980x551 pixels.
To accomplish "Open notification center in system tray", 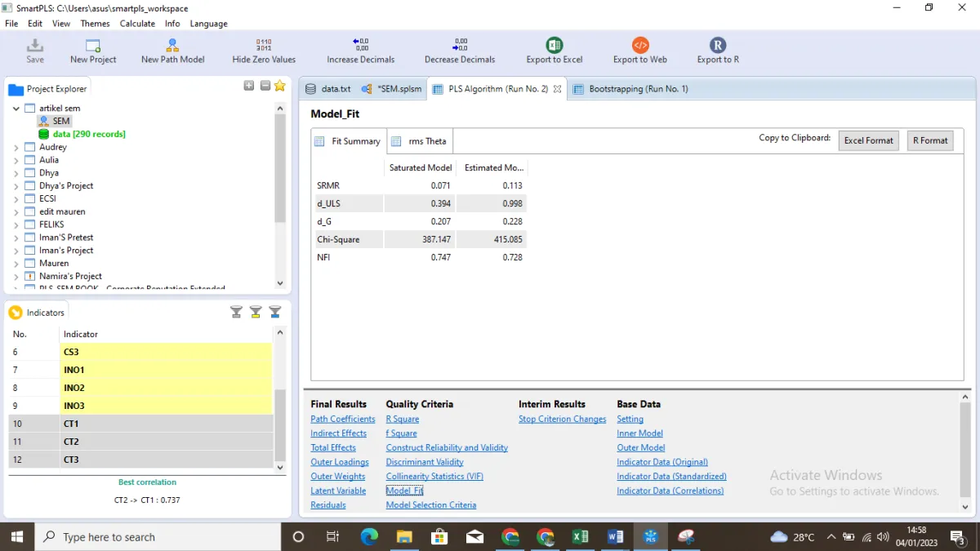I will tap(957, 537).
